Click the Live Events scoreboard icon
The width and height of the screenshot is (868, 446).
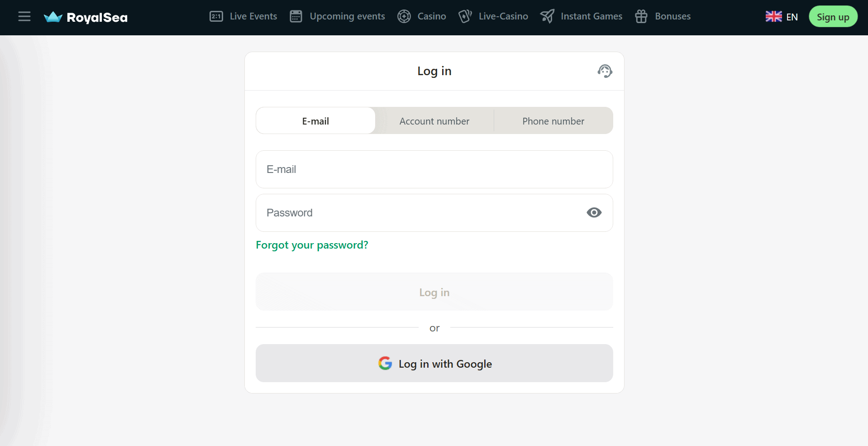[x=216, y=16]
